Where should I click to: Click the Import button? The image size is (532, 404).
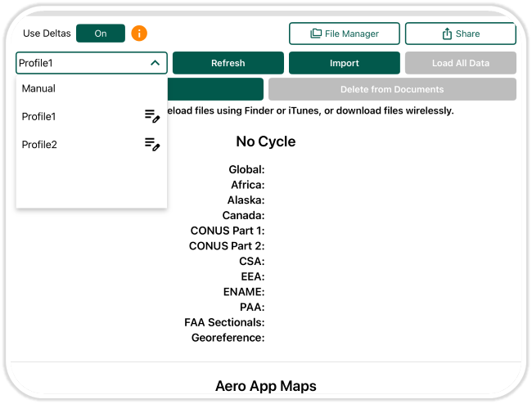coord(345,63)
